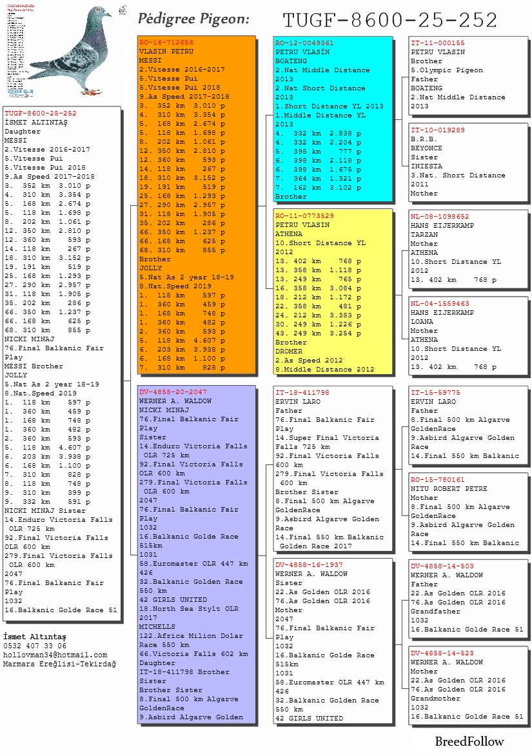Image resolution: width=532 pixels, height=756 pixels.
Task: Open ring number DV-4858-16-1937
Action: pos(309,565)
